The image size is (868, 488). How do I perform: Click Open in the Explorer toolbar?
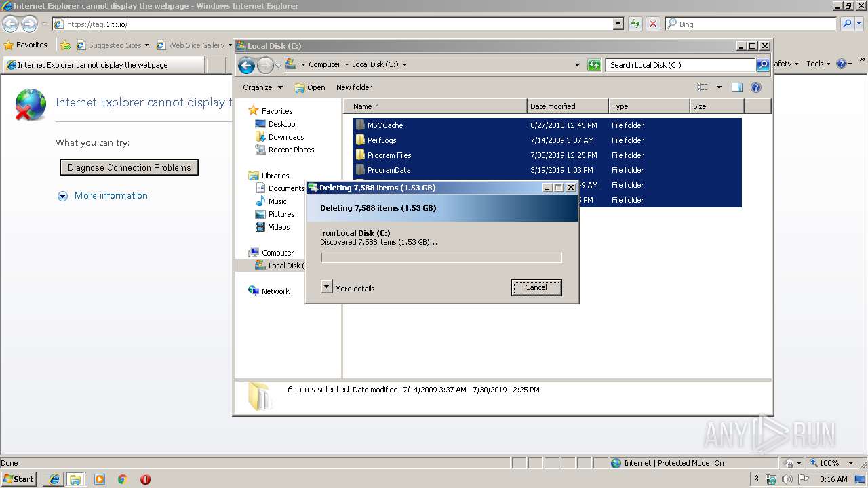pyautogui.click(x=310, y=87)
